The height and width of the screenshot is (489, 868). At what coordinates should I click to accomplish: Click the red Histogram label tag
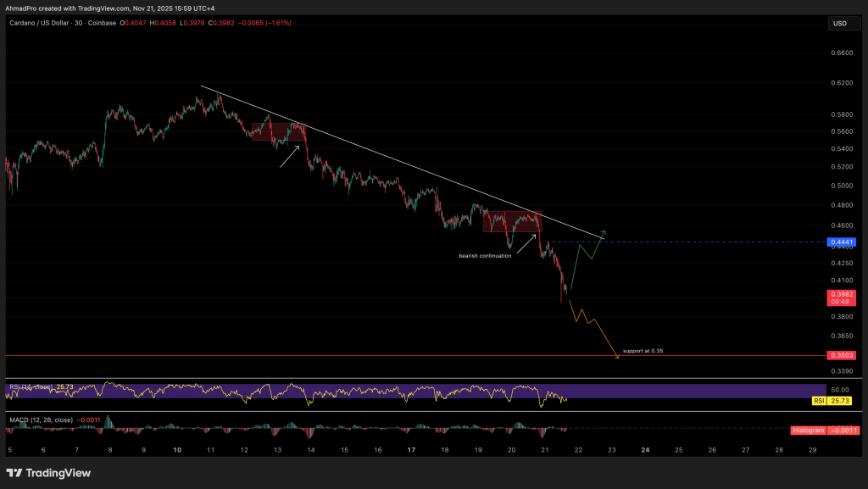tap(825, 431)
